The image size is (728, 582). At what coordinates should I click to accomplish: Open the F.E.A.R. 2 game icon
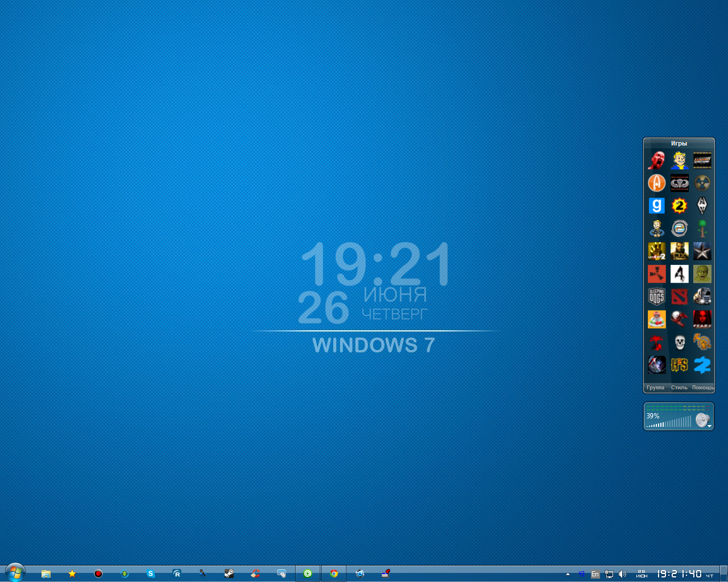702,319
